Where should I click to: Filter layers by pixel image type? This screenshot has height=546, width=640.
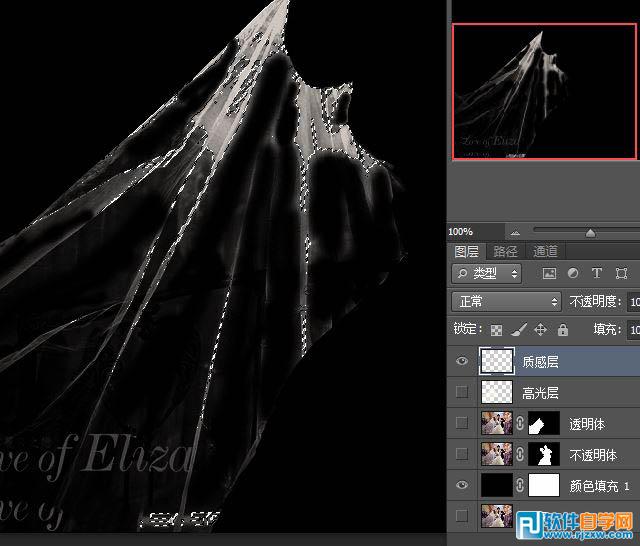click(549, 273)
